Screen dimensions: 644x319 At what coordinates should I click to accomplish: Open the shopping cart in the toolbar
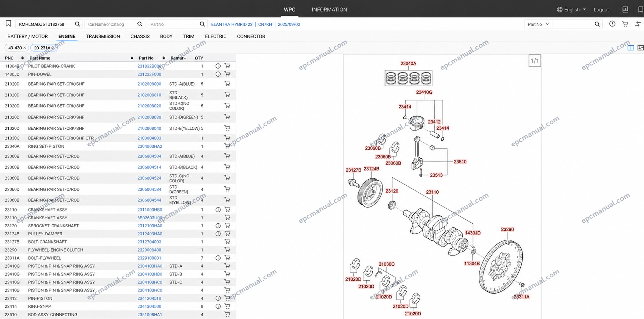click(x=625, y=24)
